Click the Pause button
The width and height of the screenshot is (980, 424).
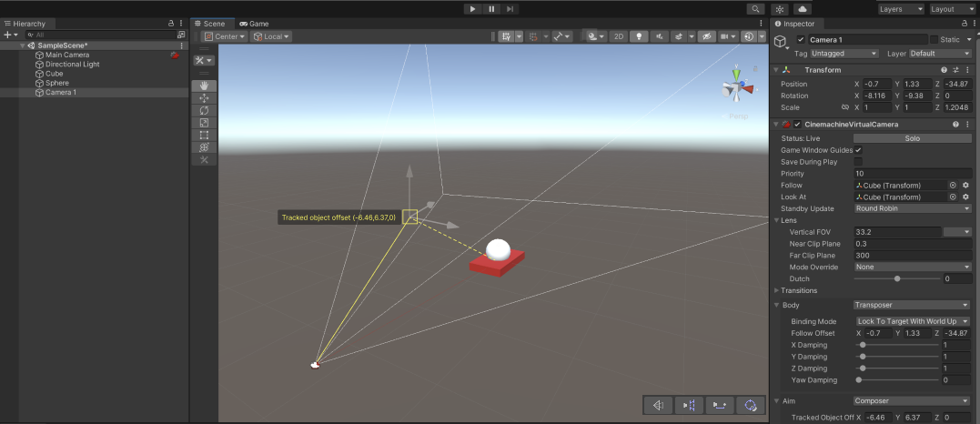click(491, 9)
